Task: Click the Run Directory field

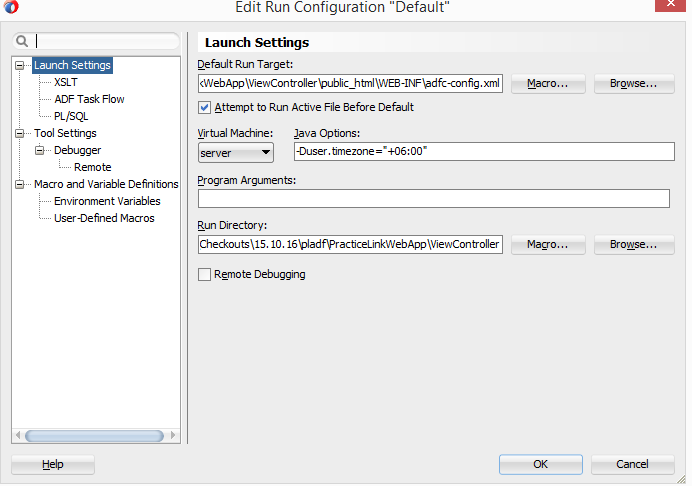Action: point(350,245)
